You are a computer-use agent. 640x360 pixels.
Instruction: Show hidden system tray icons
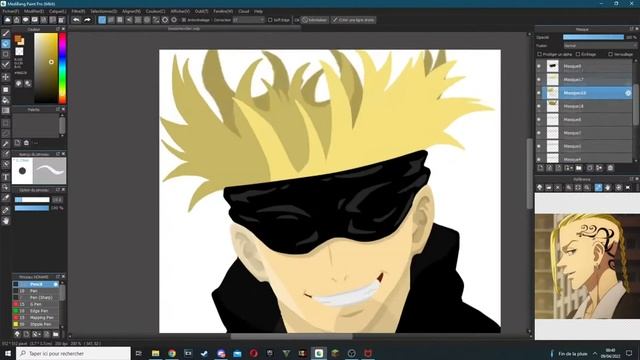(x=595, y=353)
